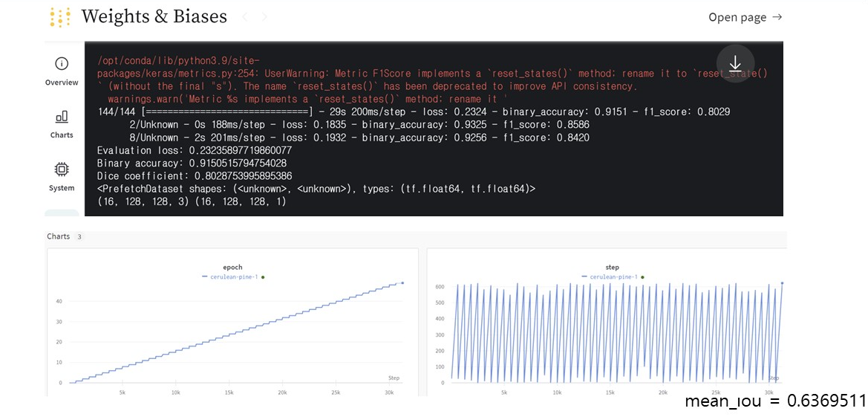Click the Dice coefficient line in log
The height and width of the screenshot is (417, 868).
point(195,176)
